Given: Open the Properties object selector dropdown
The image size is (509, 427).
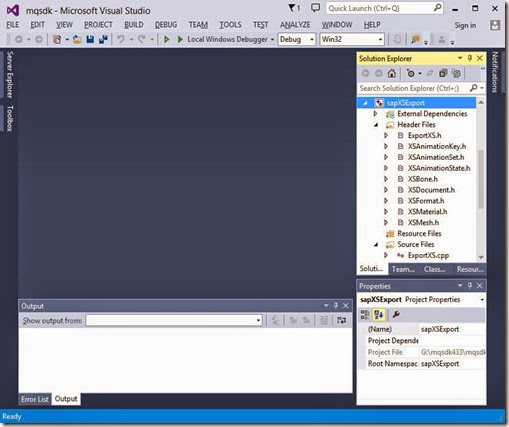Looking at the screenshot, I should pyautogui.click(x=482, y=300).
